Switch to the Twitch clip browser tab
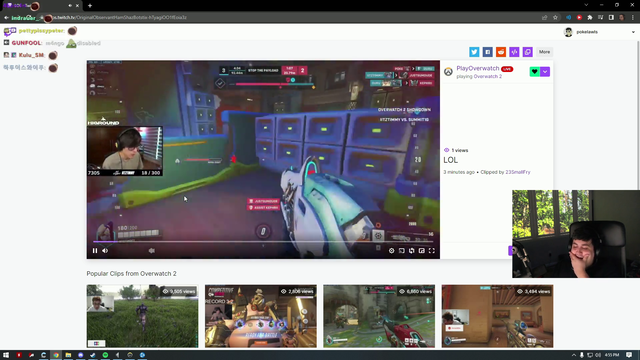This screenshot has width=640, height=360. 41,6
